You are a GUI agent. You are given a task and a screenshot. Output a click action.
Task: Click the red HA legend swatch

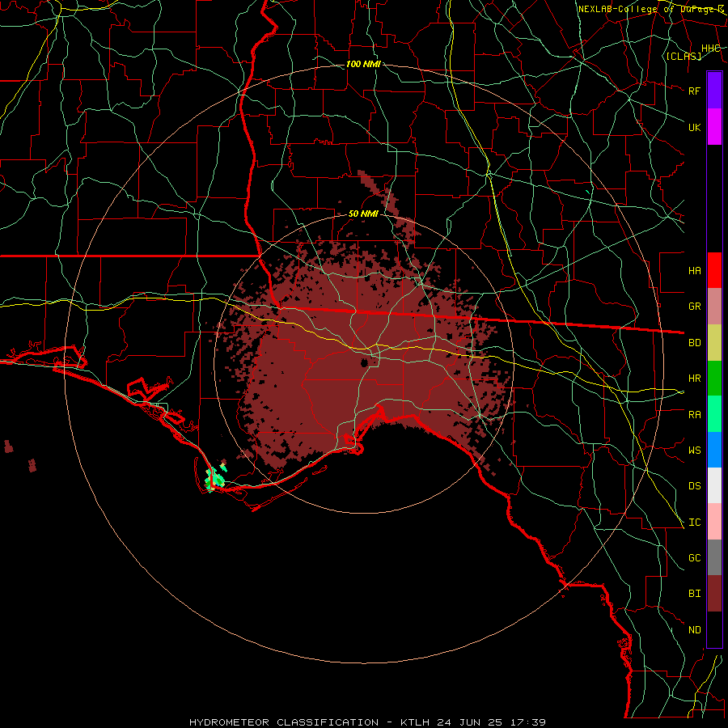coord(714,270)
